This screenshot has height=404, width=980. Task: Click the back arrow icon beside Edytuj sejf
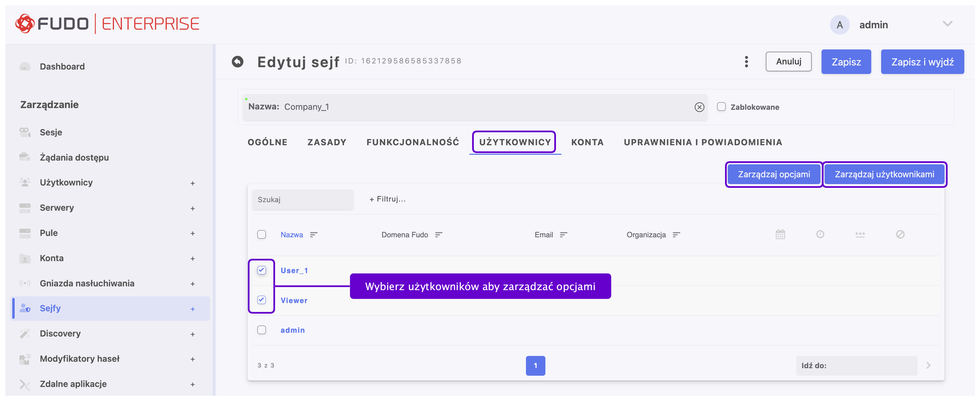coord(237,62)
